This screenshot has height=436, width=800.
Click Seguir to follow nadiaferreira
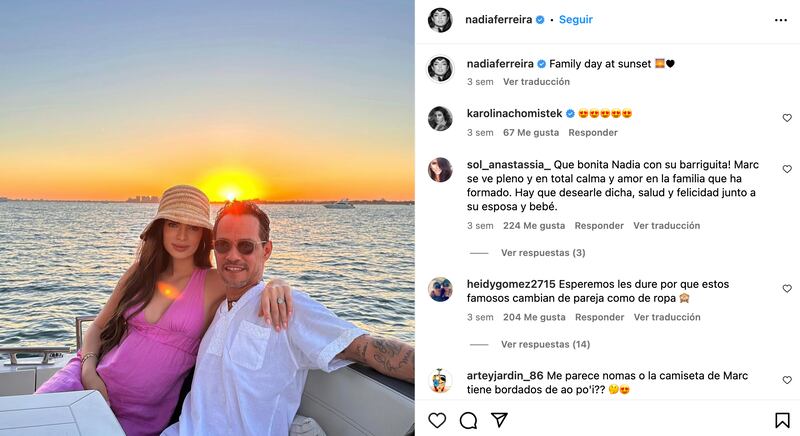[x=576, y=19]
